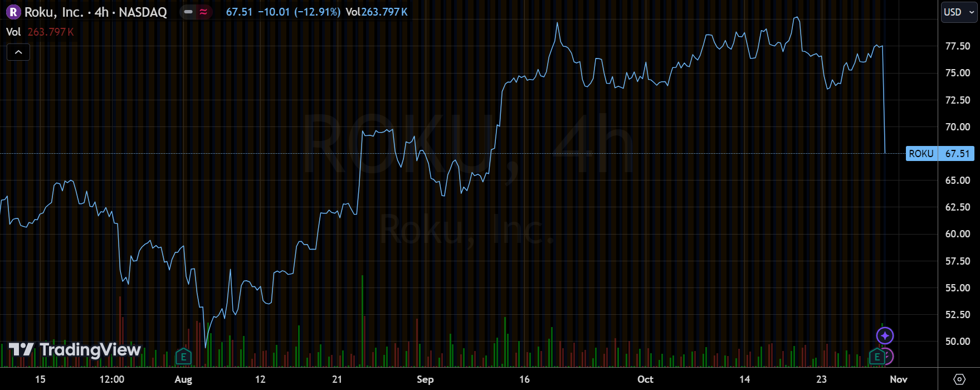The image size is (980, 390).
Task: Click the 60.00 price scale label
Action: pos(958,234)
